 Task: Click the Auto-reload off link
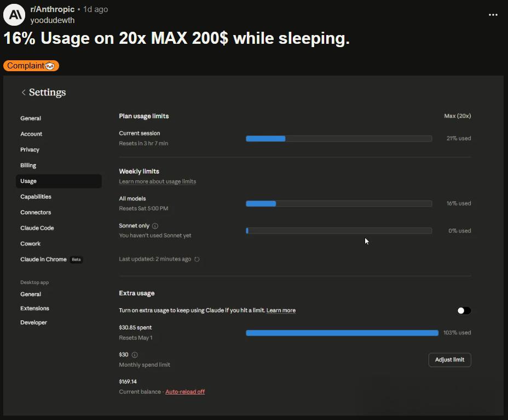[185, 392]
